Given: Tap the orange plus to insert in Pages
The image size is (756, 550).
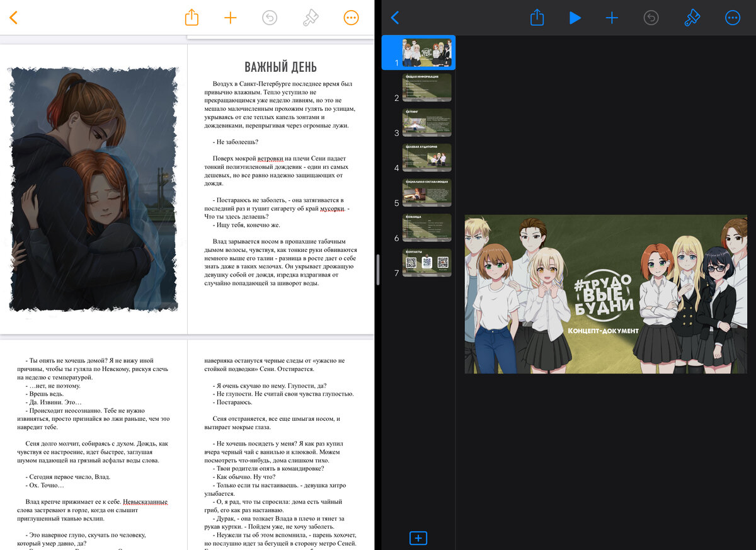Looking at the screenshot, I should pyautogui.click(x=231, y=18).
